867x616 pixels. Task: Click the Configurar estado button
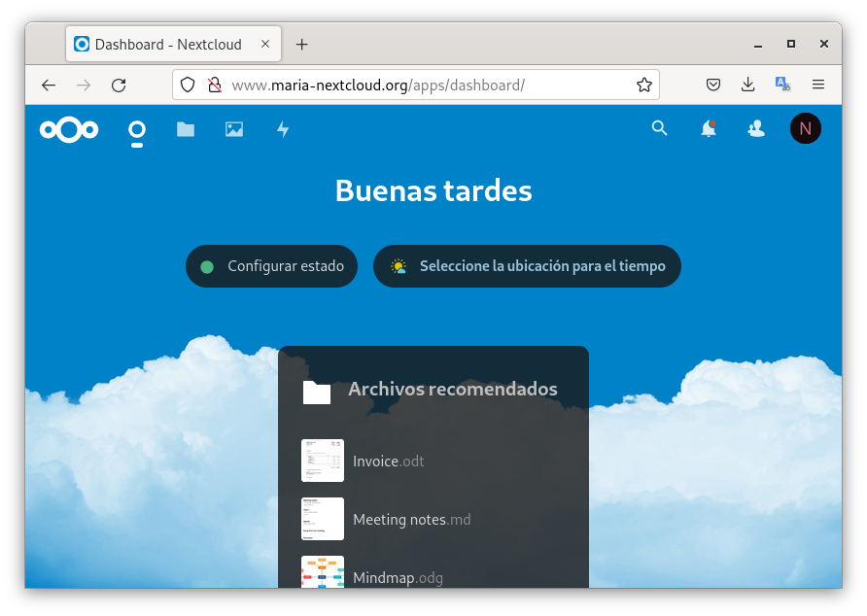(271, 266)
